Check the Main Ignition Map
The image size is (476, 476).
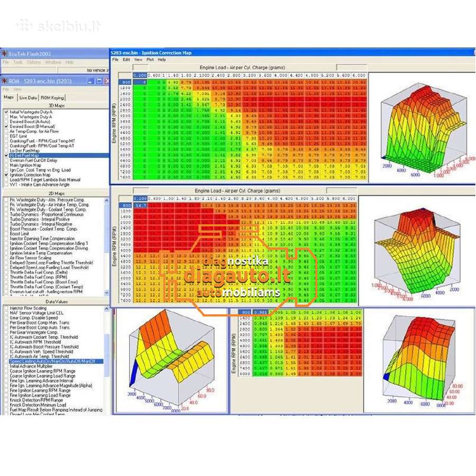pos(6,165)
